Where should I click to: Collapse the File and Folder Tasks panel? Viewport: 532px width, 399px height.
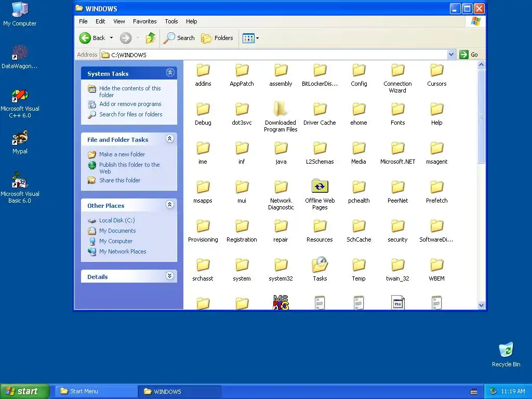pyautogui.click(x=170, y=138)
